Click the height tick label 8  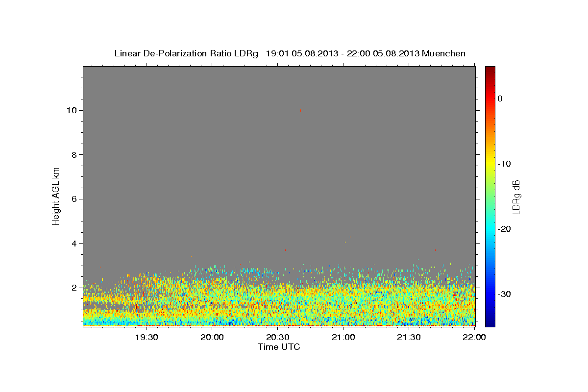pos(74,155)
